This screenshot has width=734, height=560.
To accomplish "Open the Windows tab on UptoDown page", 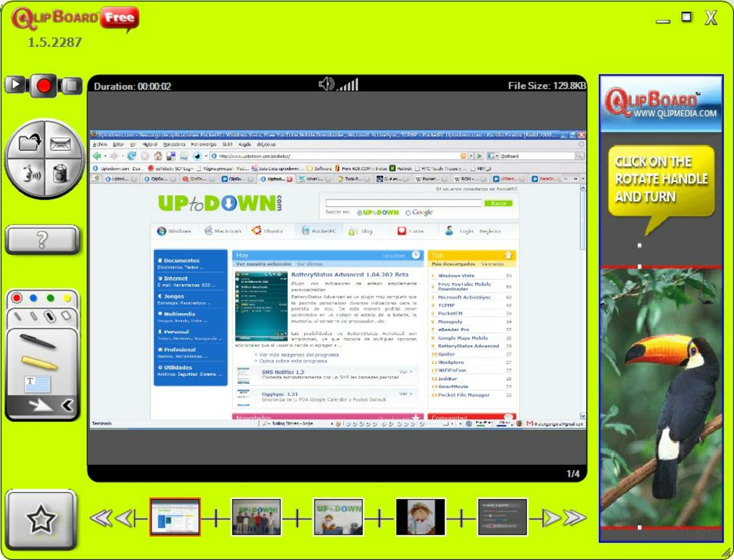I will (x=174, y=231).
